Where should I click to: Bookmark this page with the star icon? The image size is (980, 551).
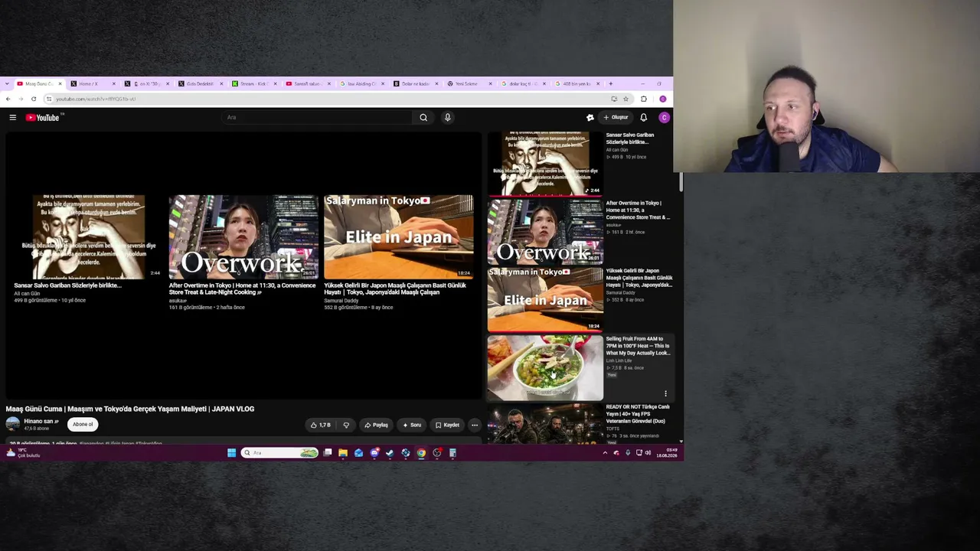[x=626, y=99]
